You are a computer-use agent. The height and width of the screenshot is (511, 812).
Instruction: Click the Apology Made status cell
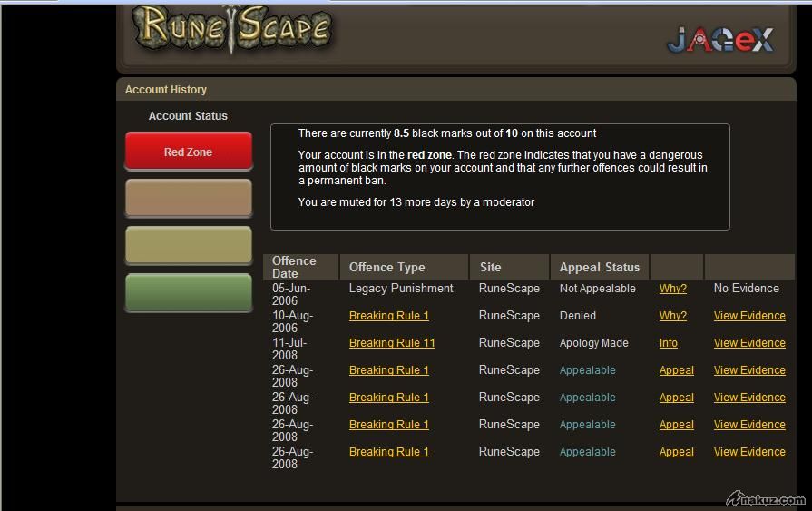pyautogui.click(x=593, y=343)
